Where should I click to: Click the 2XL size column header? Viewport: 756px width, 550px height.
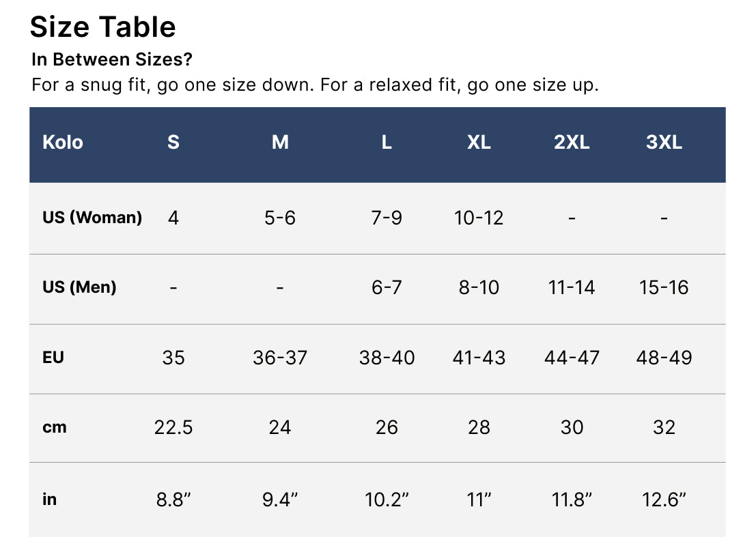pyautogui.click(x=572, y=142)
